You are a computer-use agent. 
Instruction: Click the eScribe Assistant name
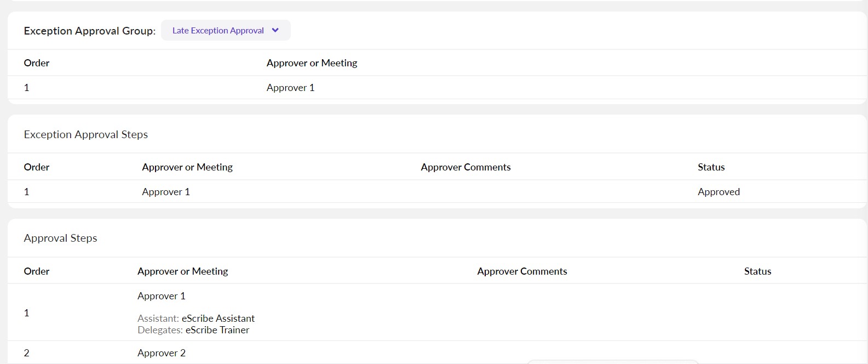(x=218, y=318)
